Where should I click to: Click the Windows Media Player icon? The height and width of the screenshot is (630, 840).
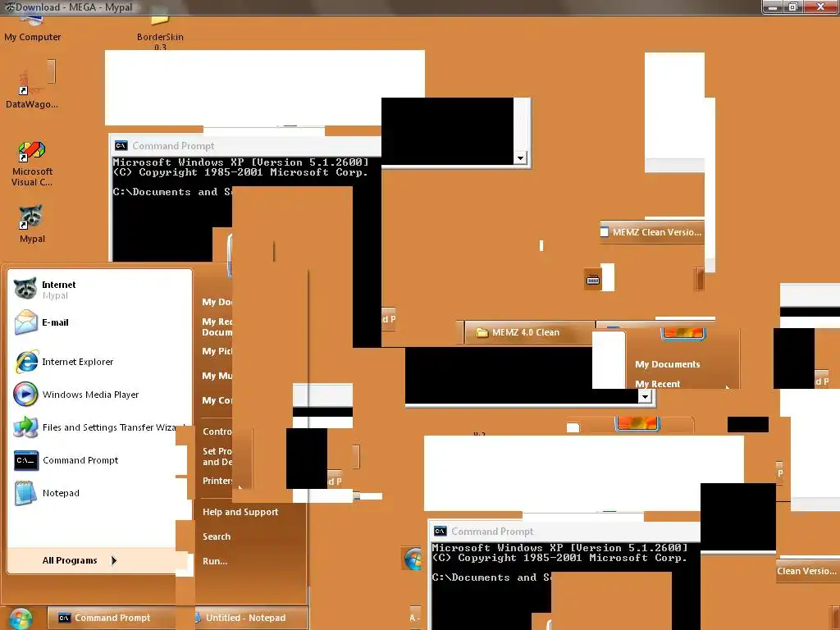pyautogui.click(x=25, y=395)
